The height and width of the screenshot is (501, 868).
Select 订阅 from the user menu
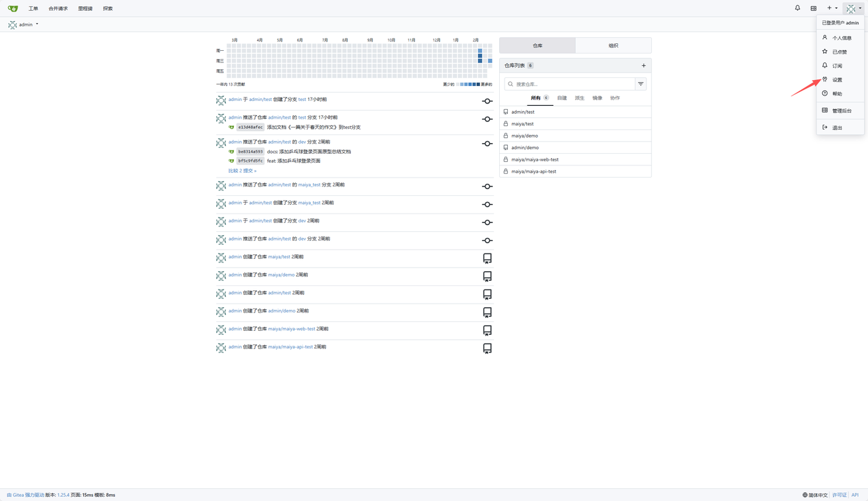[841, 66]
